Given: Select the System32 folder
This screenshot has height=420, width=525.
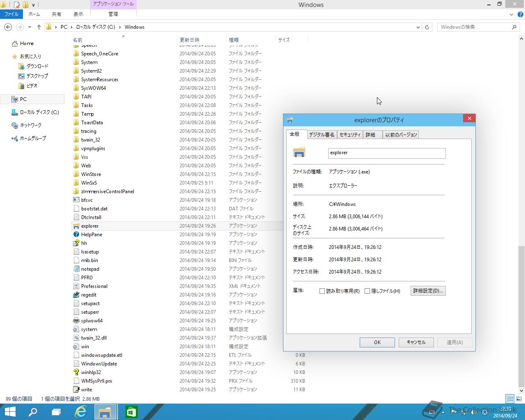Looking at the screenshot, I should (91, 71).
